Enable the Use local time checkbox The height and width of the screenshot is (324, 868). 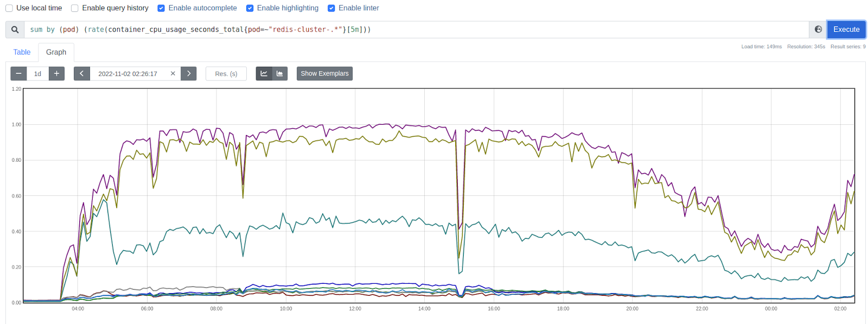click(x=9, y=8)
